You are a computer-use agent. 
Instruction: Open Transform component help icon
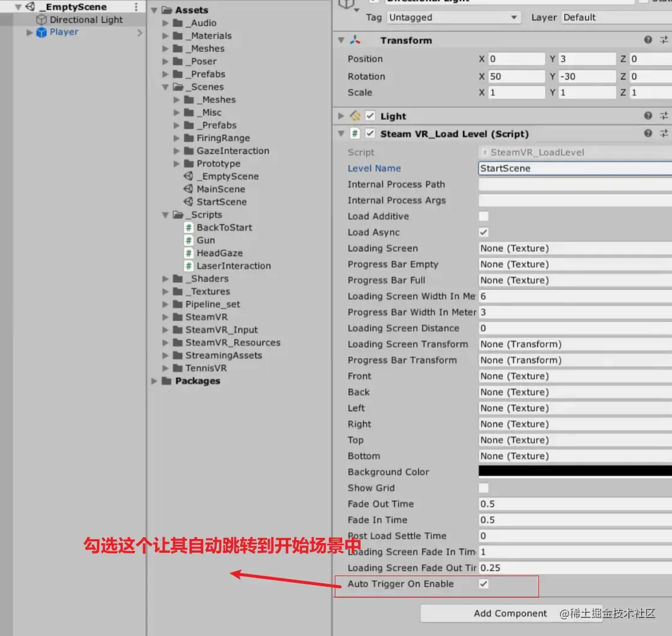tap(648, 40)
